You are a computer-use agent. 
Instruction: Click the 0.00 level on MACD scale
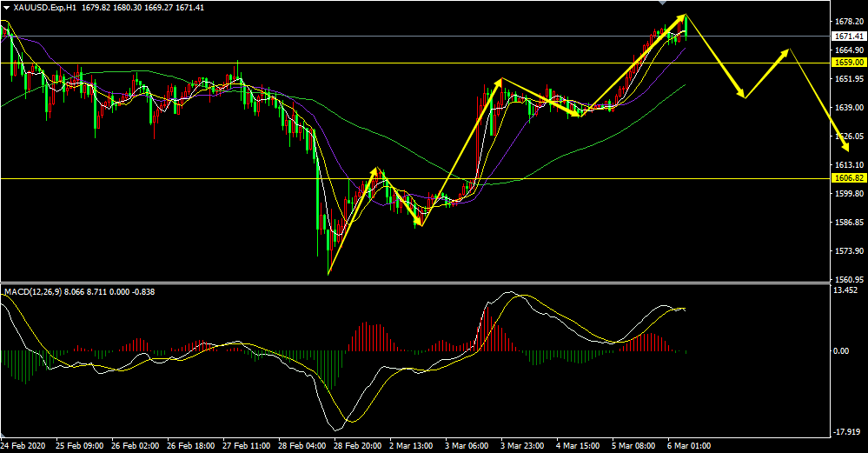(x=841, y=350)
